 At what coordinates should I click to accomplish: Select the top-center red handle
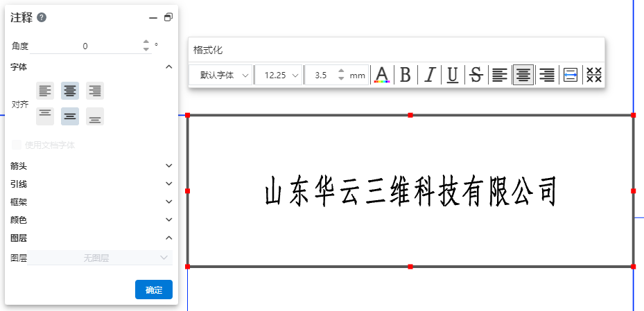(x=410, y=115)
